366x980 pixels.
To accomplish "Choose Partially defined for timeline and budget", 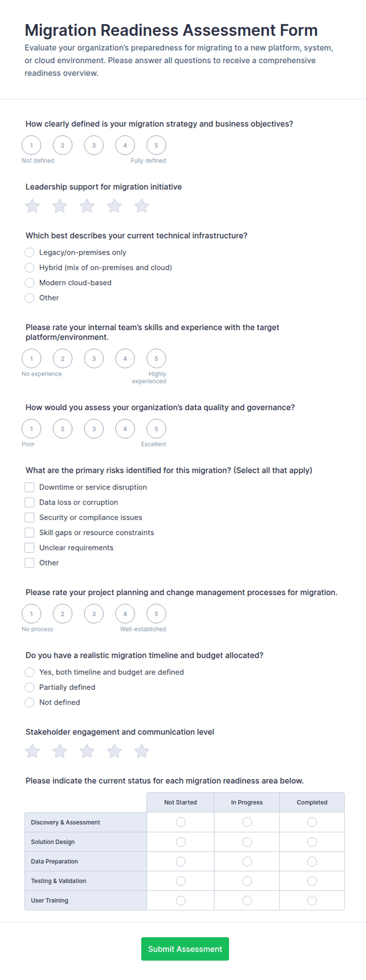I will [30, 687].
